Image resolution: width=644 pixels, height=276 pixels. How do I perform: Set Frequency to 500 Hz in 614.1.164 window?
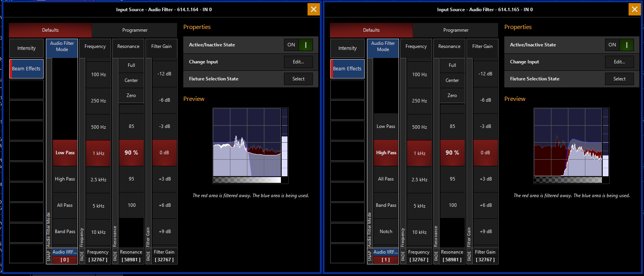(98, 127)
